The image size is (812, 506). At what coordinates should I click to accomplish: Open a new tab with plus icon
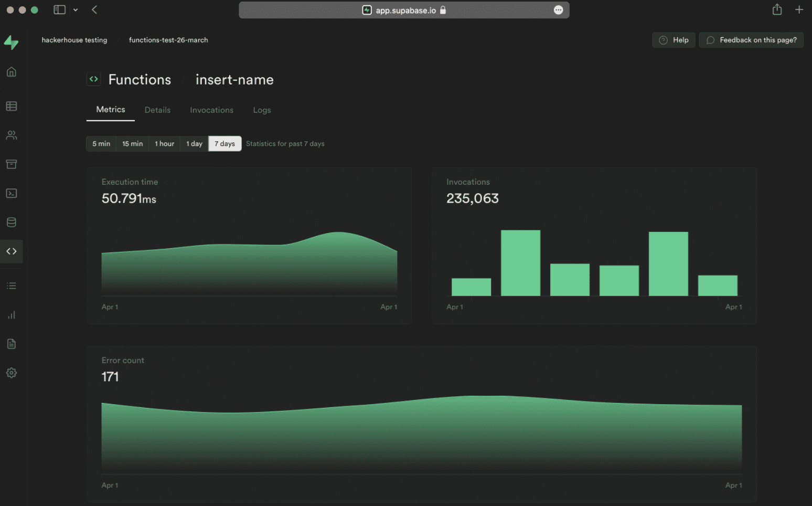[799, 9]
